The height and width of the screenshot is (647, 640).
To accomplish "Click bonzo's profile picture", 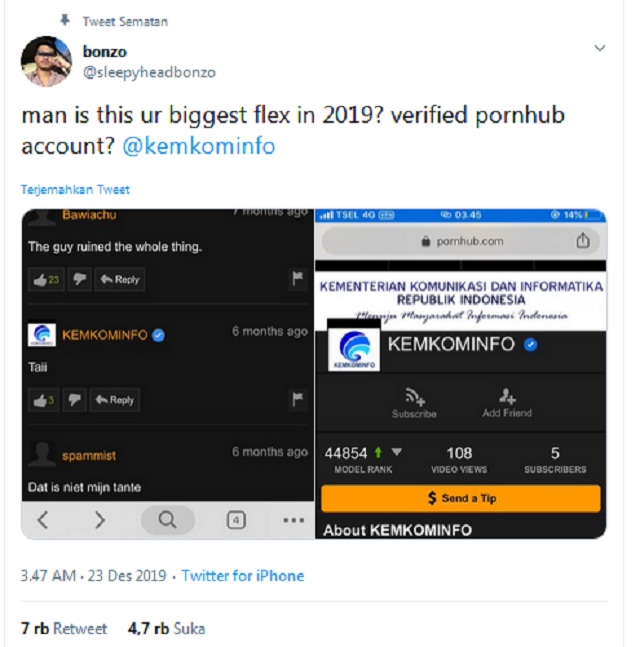I will 47,61.
